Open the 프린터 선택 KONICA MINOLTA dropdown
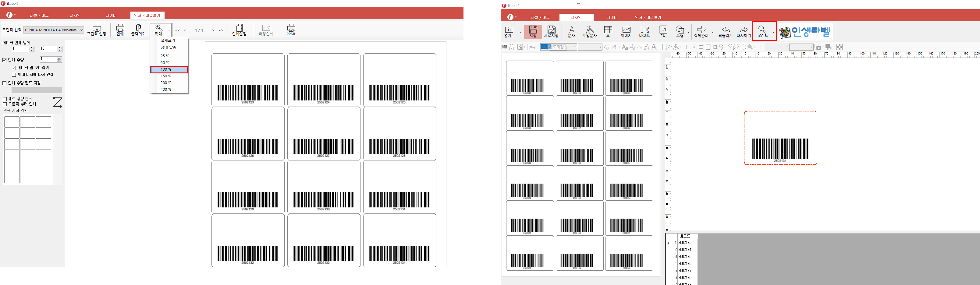Screen dimensions: 980x285 coord(54,30)
